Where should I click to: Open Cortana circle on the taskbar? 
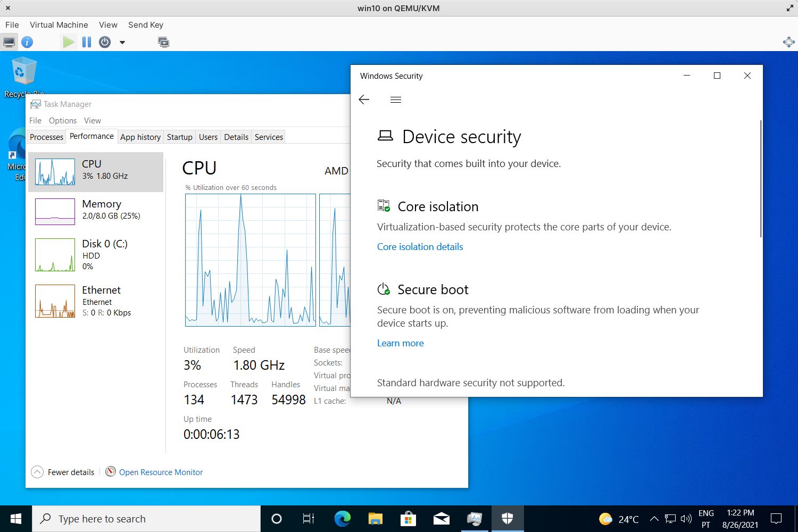coord(277,519)
